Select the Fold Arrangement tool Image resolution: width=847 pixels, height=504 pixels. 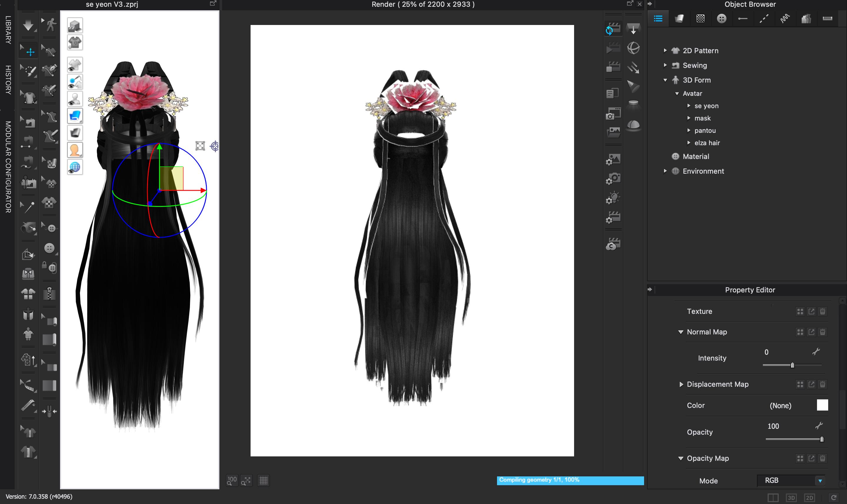coord(29,255)
